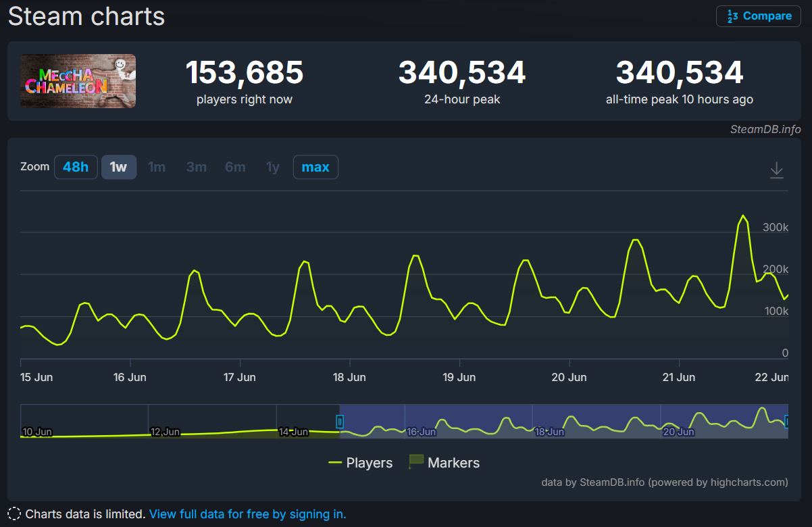
Task: Click the disabled 1y zoom option
Action: tap(273, 167)
